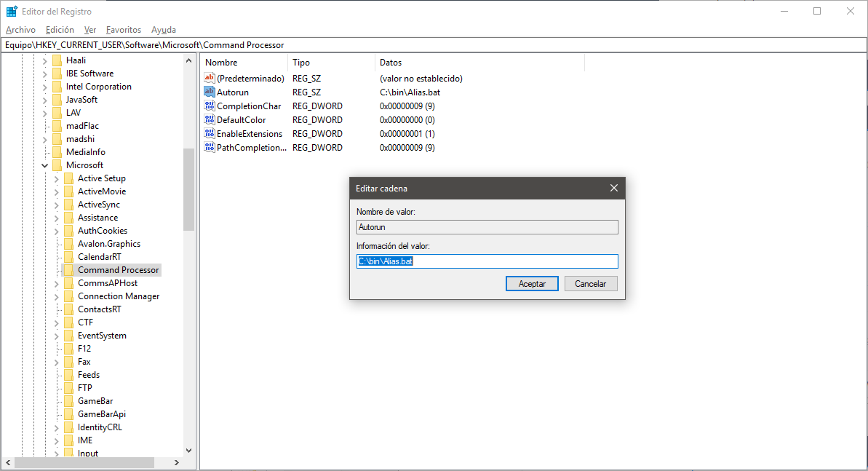Expand the Intel Corporation node
868x471 pixels.
coord(45,87)
